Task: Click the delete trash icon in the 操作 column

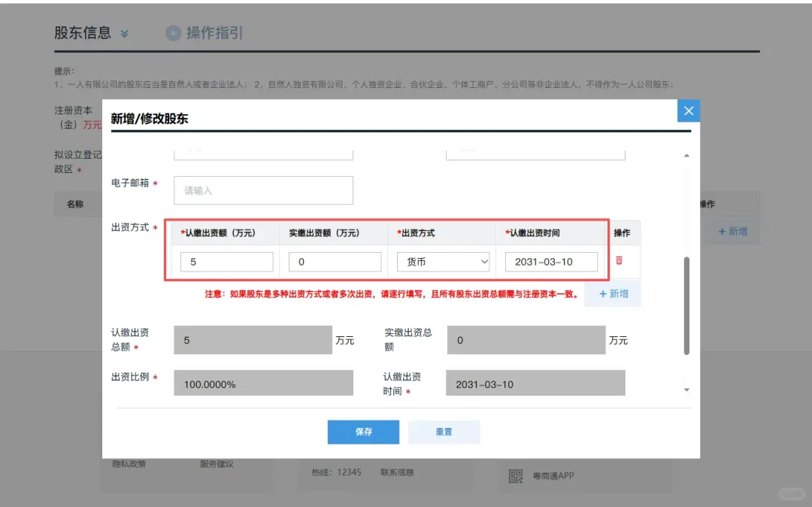Action: 620,260
